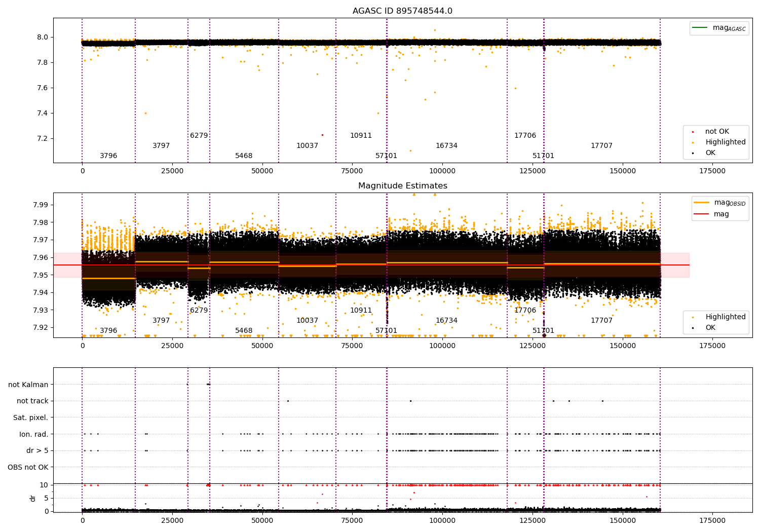Click obsid label 3797 in the top plot
This screenshot has height=532, width=760.
(x=161, y=146)
